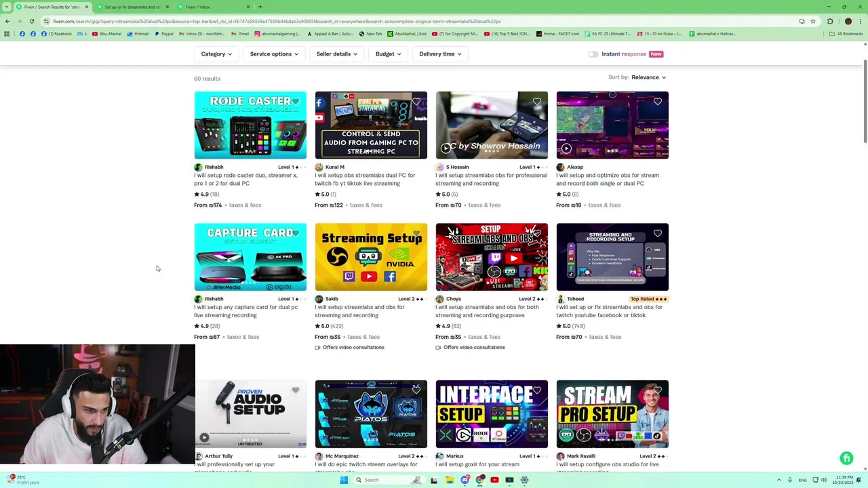This screenshot has height=488, width=868.
Task: Play S Hossain's gig video preview
Action: point(446,148)
